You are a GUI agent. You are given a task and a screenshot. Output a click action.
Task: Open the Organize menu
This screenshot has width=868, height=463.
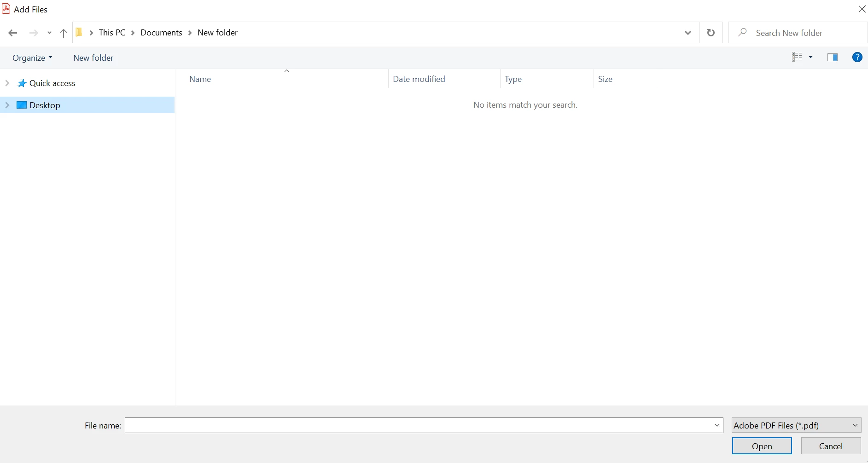coord(32,58)
